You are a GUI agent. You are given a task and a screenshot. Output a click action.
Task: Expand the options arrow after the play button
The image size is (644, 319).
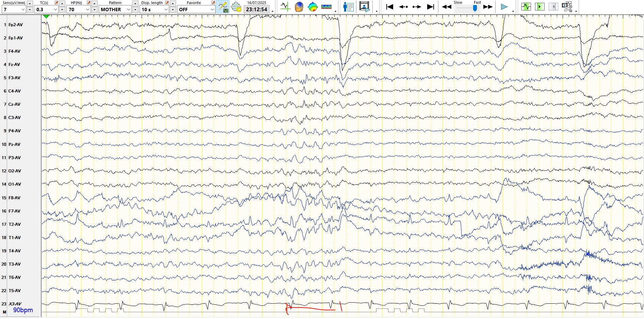(513, 11)
